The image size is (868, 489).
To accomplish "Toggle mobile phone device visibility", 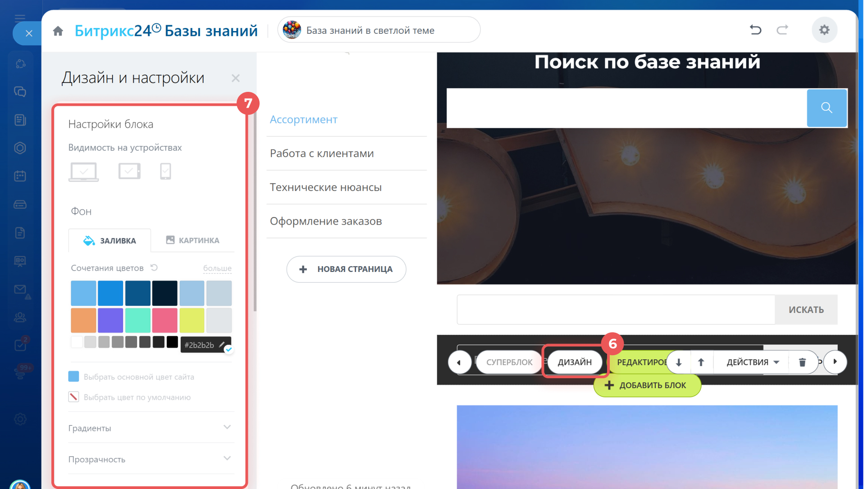I will [165, 171].
